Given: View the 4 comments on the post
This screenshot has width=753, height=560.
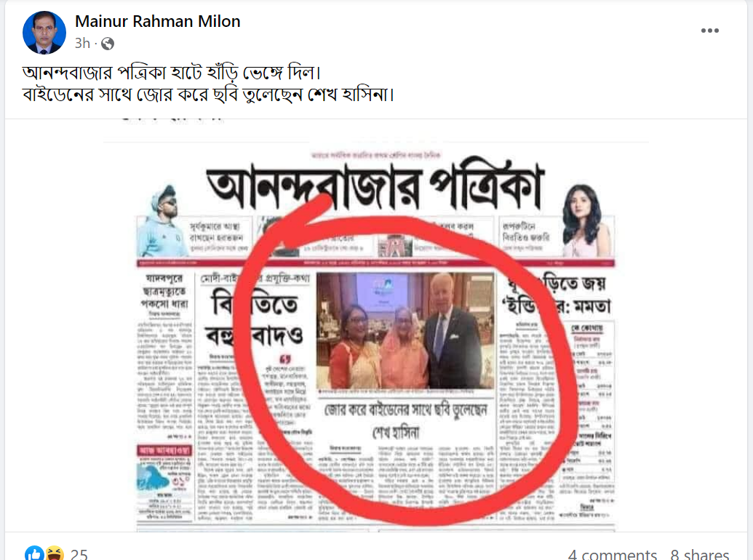Looking at the screenshot, I should pyautogui.click(x=612, y=555).
